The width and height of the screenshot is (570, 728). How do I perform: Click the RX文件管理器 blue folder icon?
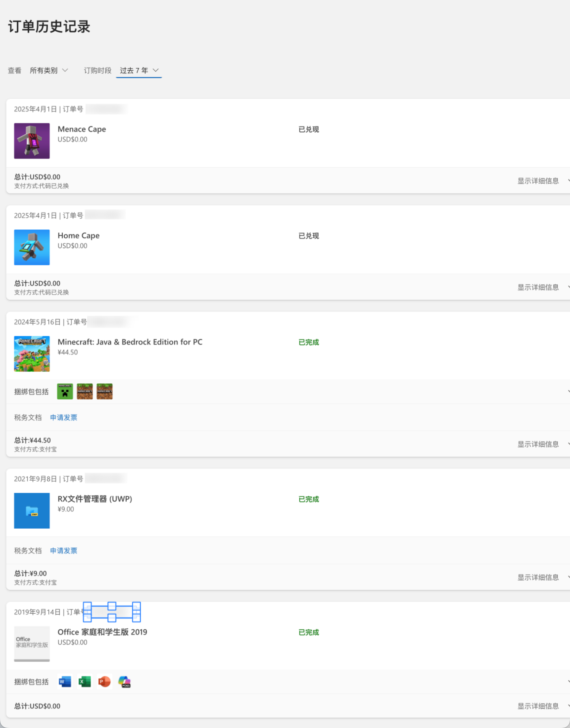tap(32, 511)
